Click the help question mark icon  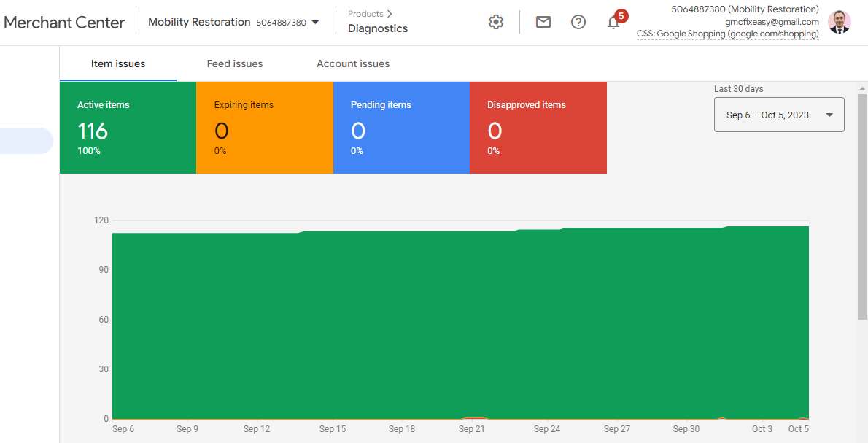click(x=578, y=22)
